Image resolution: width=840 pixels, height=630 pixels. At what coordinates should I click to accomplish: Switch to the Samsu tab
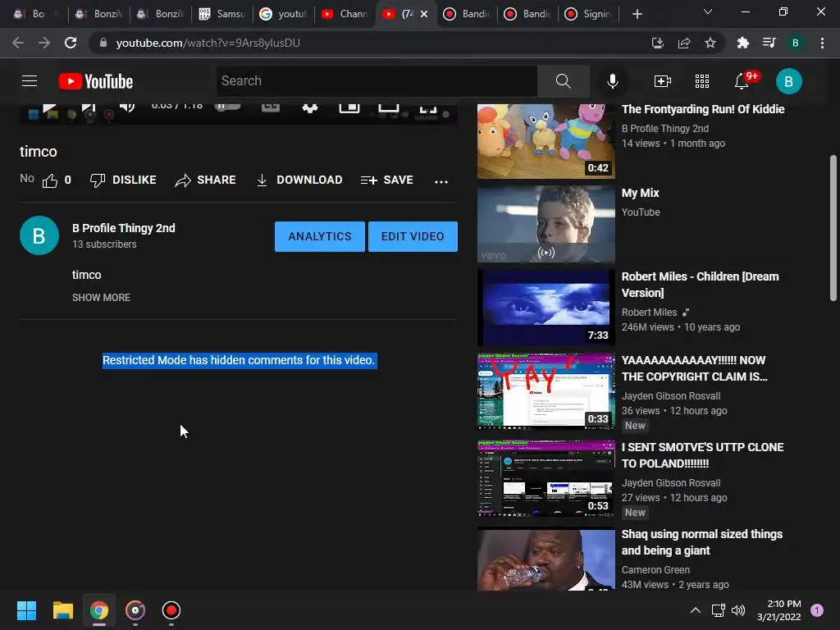click(221, 14)
